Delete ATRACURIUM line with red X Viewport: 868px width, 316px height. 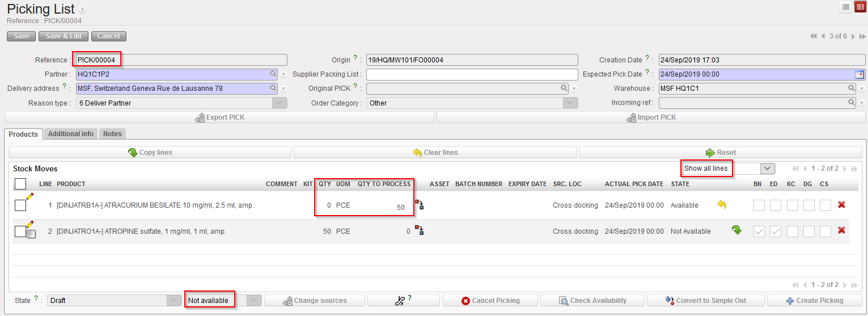(x=841, y=205)
